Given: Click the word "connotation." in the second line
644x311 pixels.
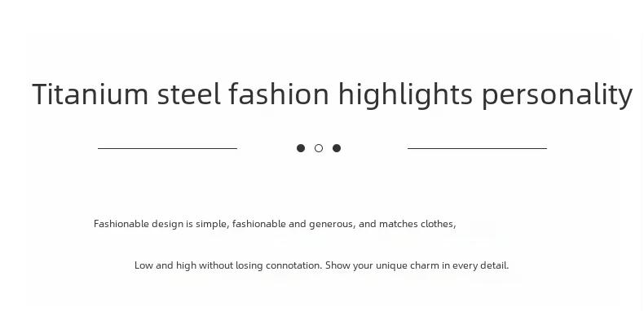Looking at the screenshot, I should [x=294, y=265].
